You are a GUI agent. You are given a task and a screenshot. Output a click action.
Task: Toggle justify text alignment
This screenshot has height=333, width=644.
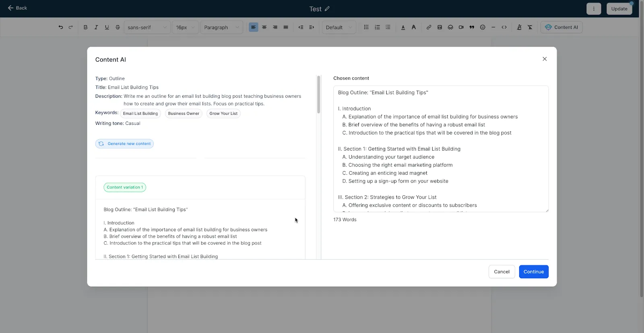(x=286, y=27)
